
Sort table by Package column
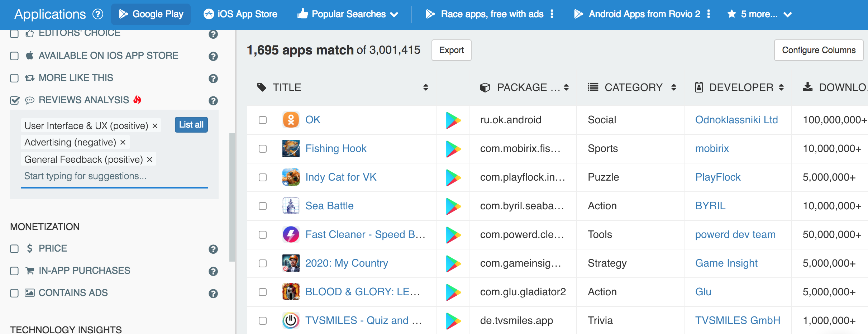pos(566,87)
